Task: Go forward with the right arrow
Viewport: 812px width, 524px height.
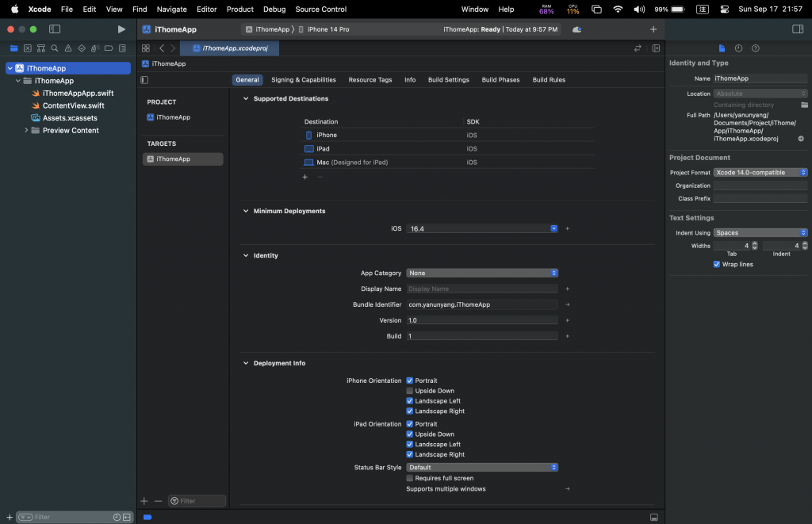Action: pyautogui.click(x=173, y=48)
